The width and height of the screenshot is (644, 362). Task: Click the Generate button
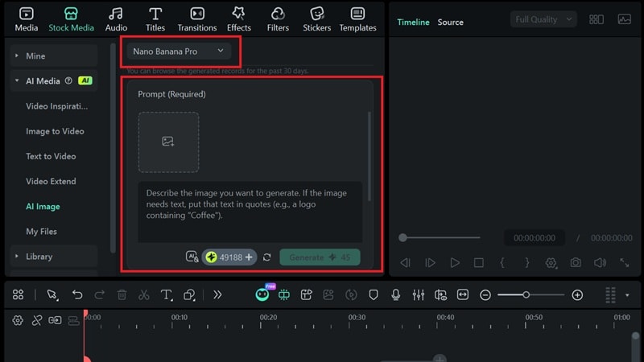pyautogui.click(x=320, y=257)
